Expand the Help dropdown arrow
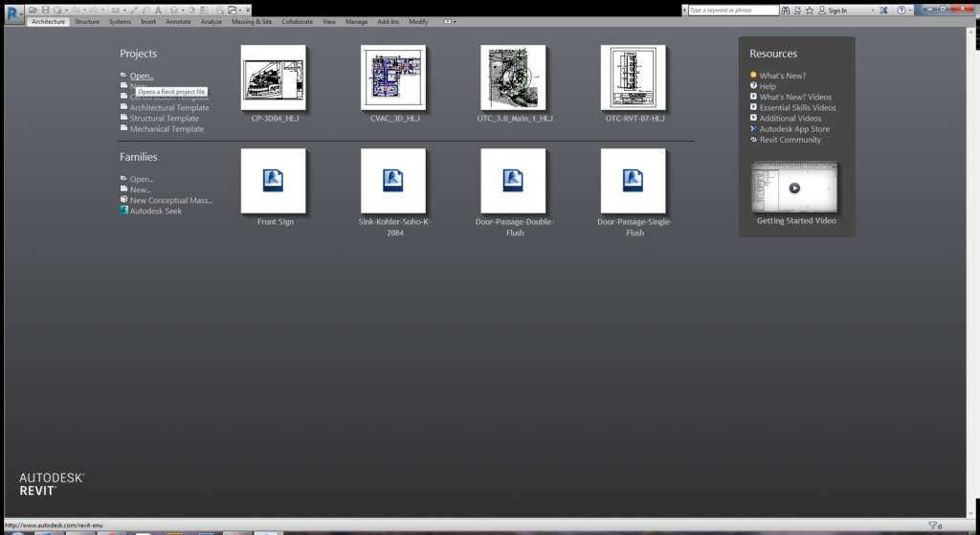980x535 pixels. point(911,10)
